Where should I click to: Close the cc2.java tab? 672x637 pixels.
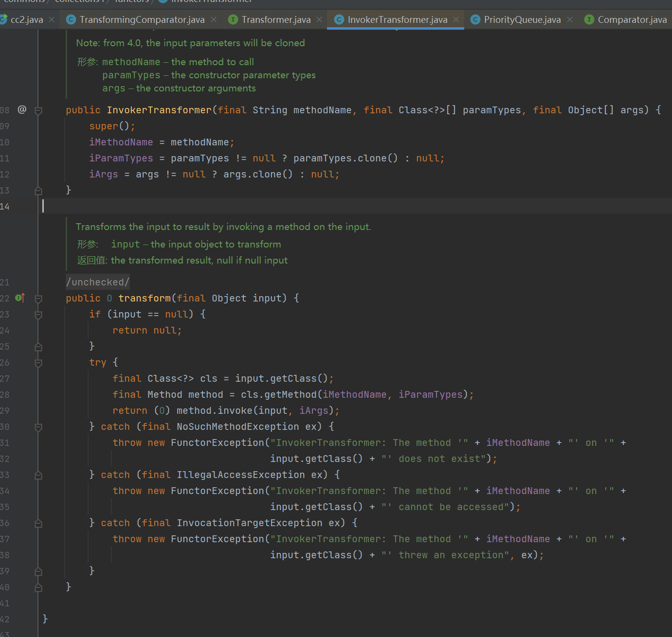(52, 19)
